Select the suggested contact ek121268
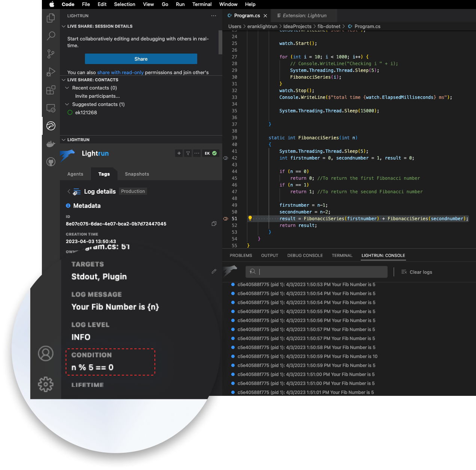This screenshot has width=476, height=470. tap(86, 113)
